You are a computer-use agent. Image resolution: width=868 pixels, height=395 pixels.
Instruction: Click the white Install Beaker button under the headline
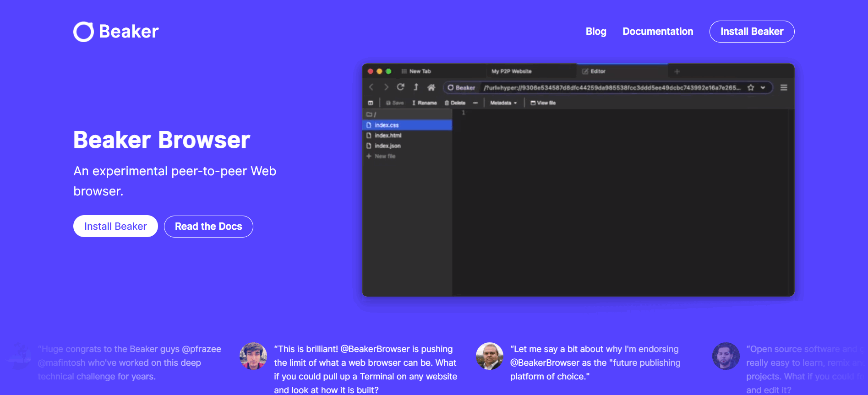(x=115, y=226)
